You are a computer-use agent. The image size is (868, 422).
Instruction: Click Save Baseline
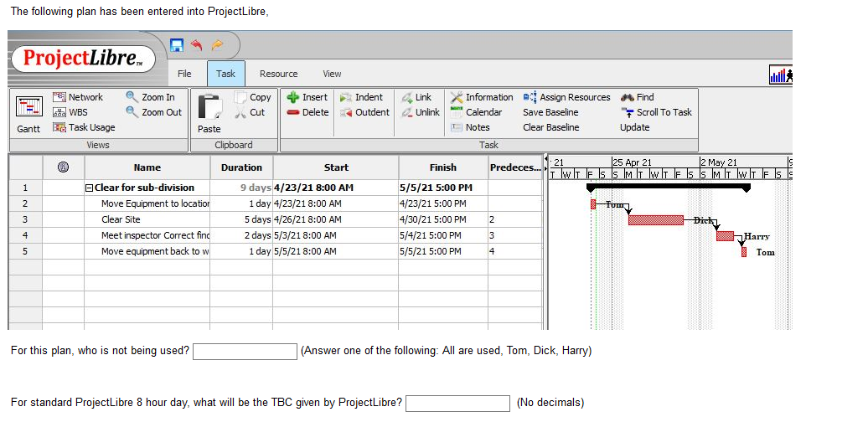click(x=550, y=112)
